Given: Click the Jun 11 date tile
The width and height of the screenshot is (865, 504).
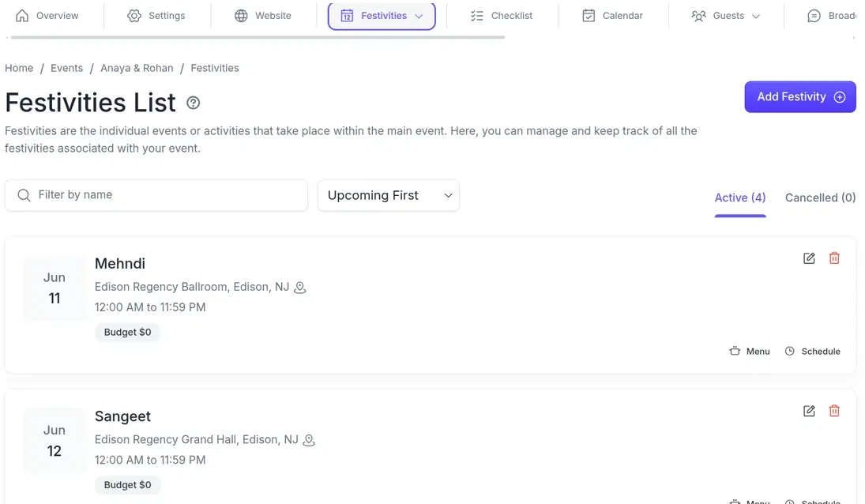Looking at the screenshot, I should pyautogui.click(x=55, y=288).
